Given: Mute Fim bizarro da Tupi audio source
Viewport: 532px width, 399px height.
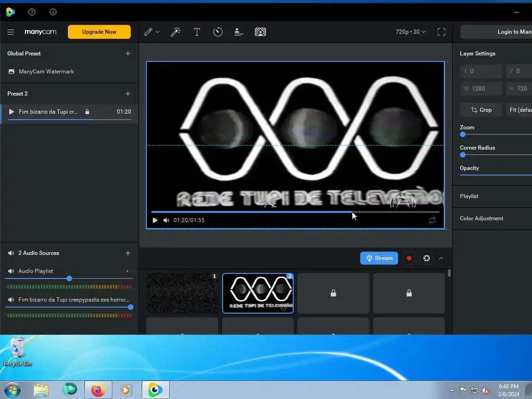Looking at the screenshot, I should 11,300.
